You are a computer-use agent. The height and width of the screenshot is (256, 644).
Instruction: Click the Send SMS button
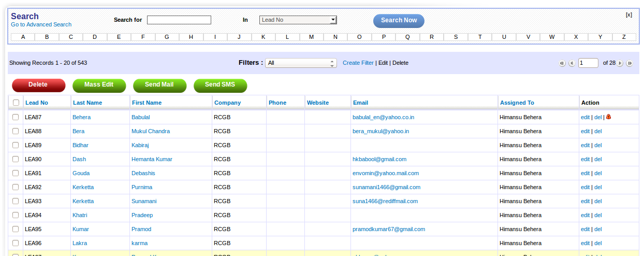(220, 85)
